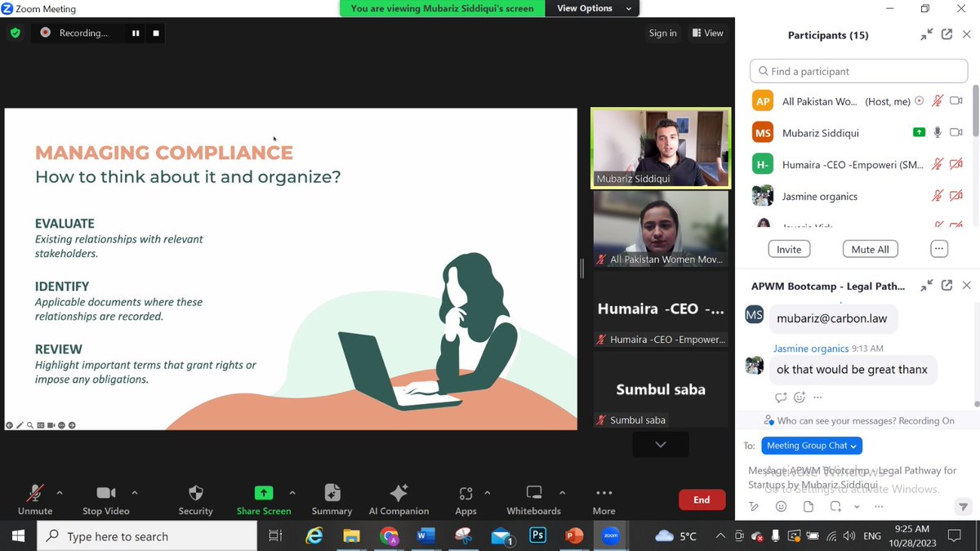The image size is (980, 551).
Task: Open chat text formatting tool
Action: click(x=754, y=506)
